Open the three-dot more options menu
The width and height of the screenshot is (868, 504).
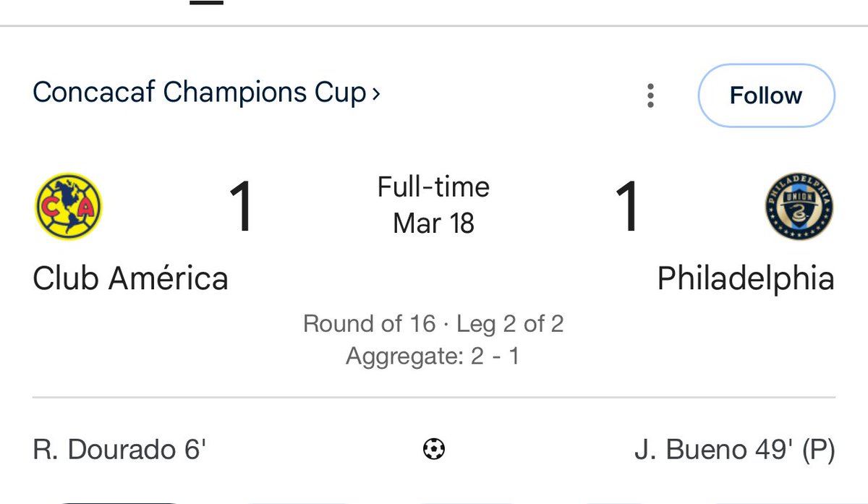coord(650,95)
